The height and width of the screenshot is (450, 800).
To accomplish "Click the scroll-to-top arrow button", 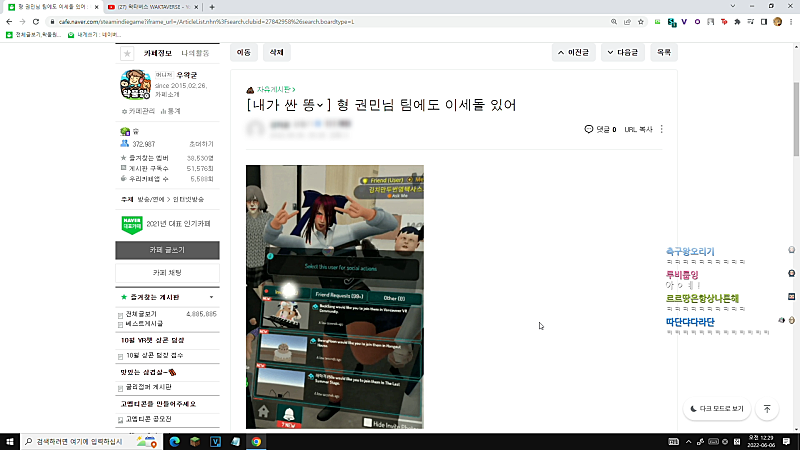I will pyautogui.click(x=767, y=409).
